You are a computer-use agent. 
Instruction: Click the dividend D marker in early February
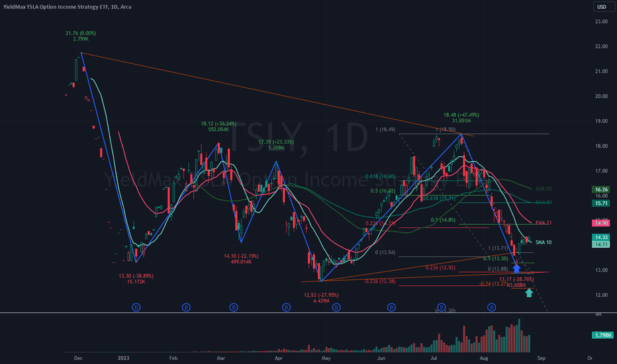(186, 307)
